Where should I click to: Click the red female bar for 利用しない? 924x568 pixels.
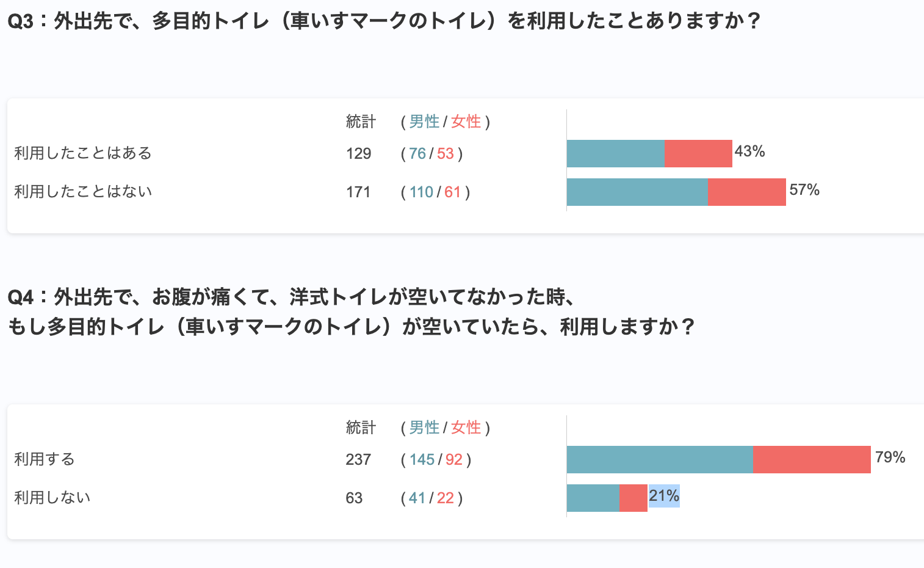pyautogui.click(x=633, y=498)
